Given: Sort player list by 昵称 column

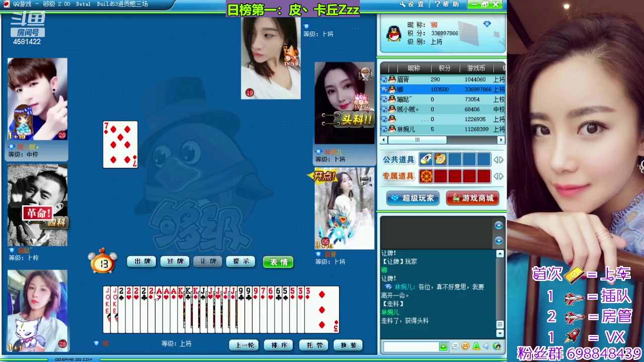Looking at the screenshot, I should click(x=414, y=68).
